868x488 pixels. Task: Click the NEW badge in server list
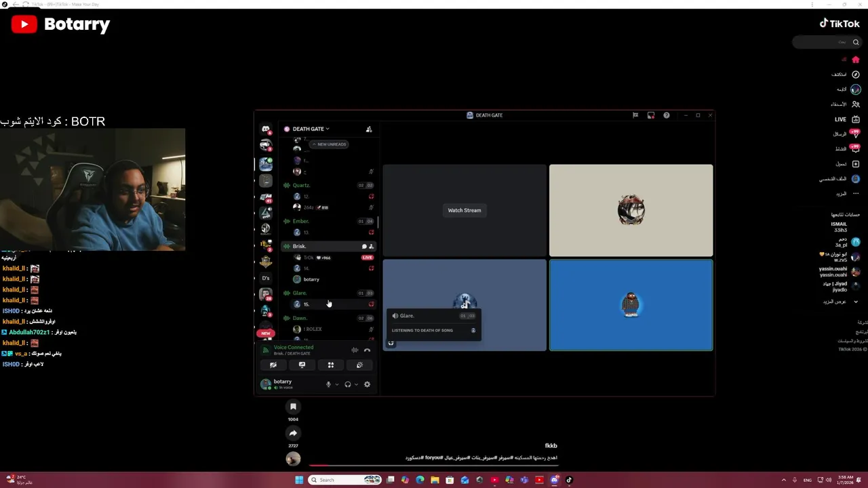pyautogui.click(x=265, y=333)
